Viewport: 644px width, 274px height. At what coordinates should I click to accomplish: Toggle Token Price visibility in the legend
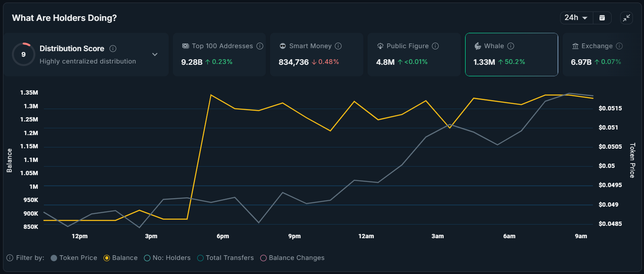(74, 258)
